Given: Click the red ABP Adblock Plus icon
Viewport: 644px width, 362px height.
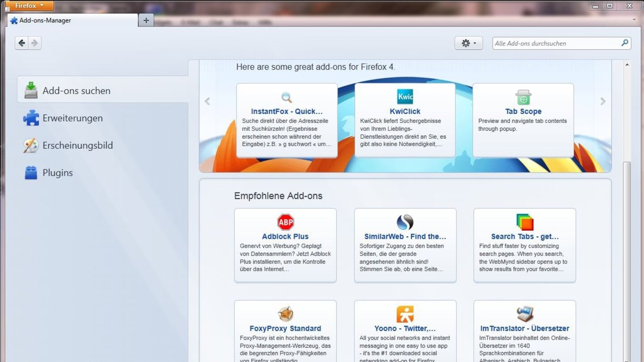Looking at the screenshot, I should point(285,222).
